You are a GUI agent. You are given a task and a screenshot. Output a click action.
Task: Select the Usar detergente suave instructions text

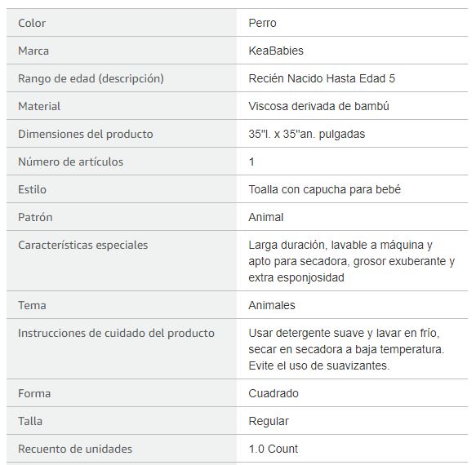click(346, 349)
